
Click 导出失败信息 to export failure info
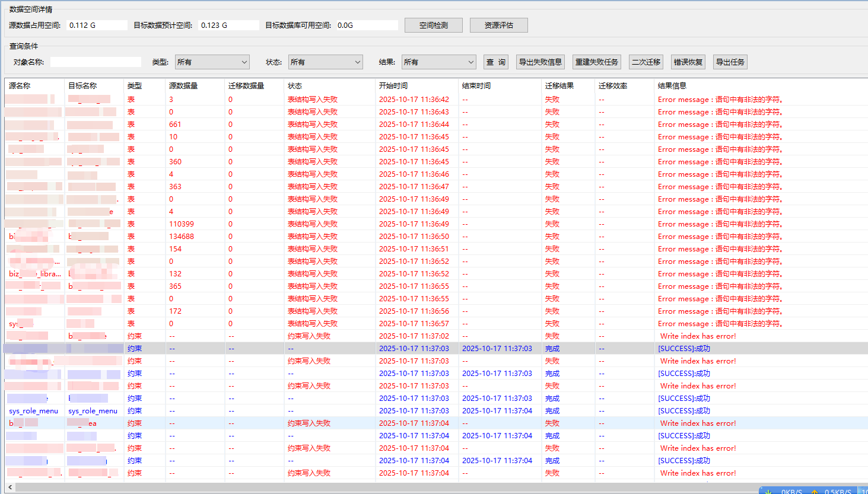(x=540, y=62)
